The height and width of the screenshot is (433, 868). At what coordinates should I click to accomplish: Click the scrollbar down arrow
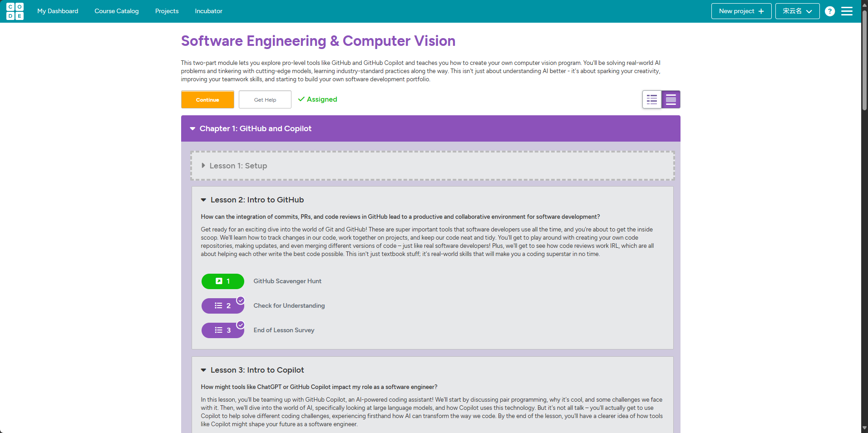click(864, 428)
